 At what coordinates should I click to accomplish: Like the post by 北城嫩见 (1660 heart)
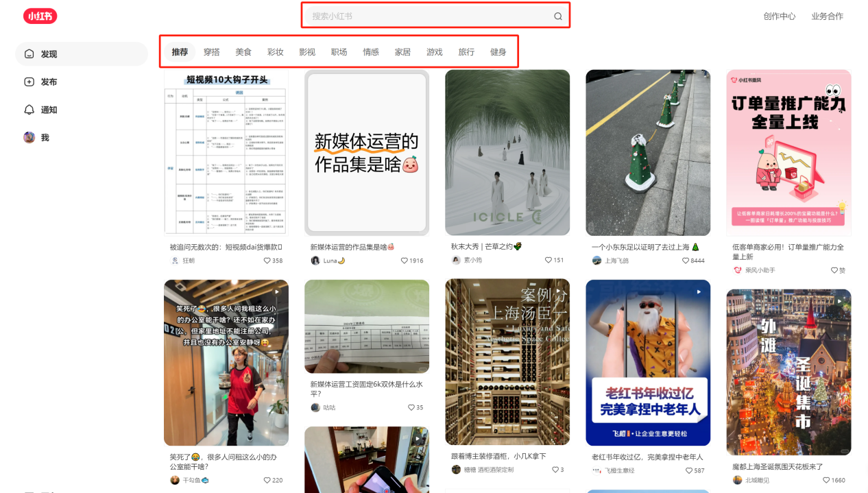[826, 480]
